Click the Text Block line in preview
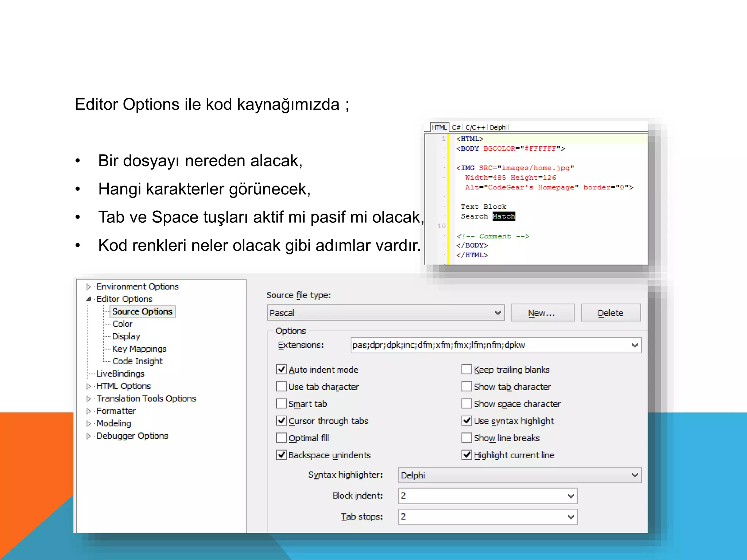The height and width of the screenshot is (560, 747). [483, 207]
